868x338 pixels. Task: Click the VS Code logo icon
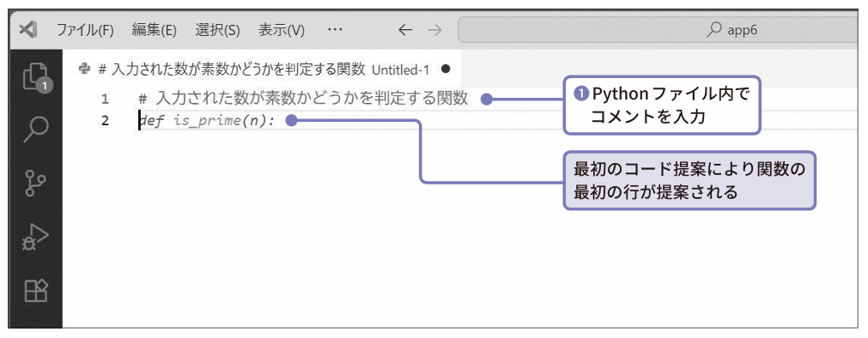pos(28,30)
